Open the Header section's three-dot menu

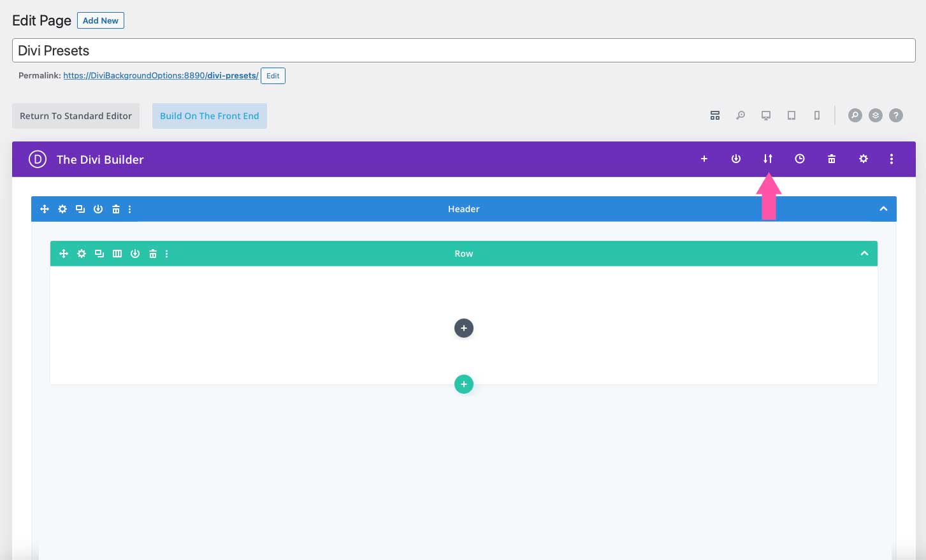pyautogui.click(x=129, y=208)
